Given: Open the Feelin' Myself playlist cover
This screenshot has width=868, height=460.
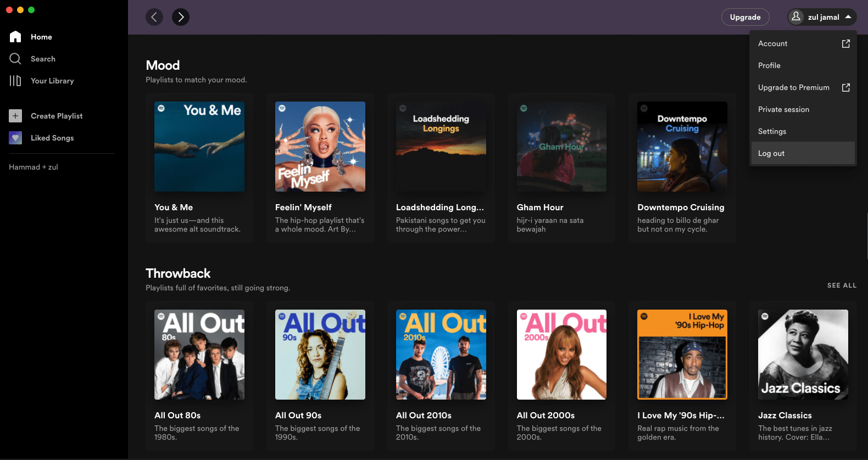Looking at the screenshot, I should tap(320, 147).
